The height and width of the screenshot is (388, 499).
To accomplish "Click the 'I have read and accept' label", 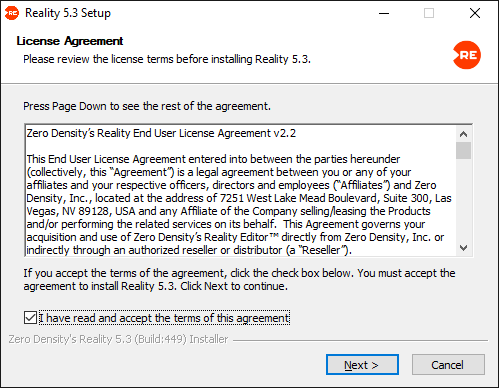I will pyautogui.click(x=164, y=318).
